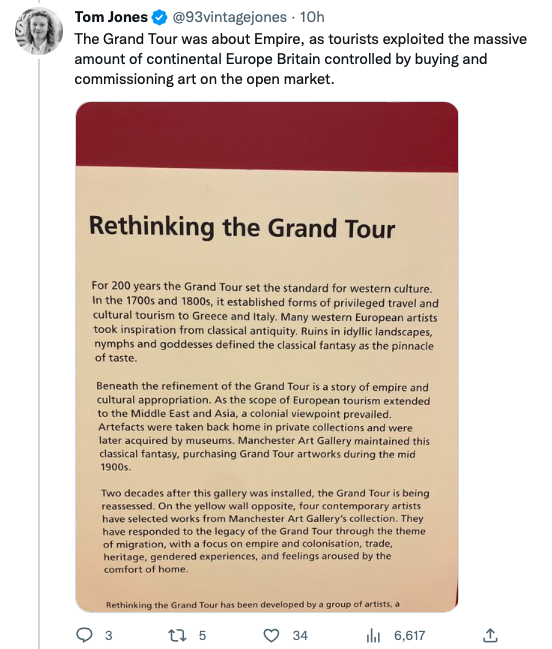The width and height of the screenshot is (552, 649).
Task: Click the tweet text about Empire
Action: pos(300,59)
